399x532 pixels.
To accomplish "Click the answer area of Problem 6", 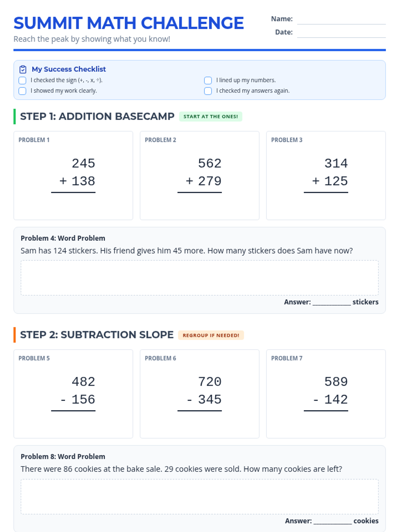I will coord(199,423).
